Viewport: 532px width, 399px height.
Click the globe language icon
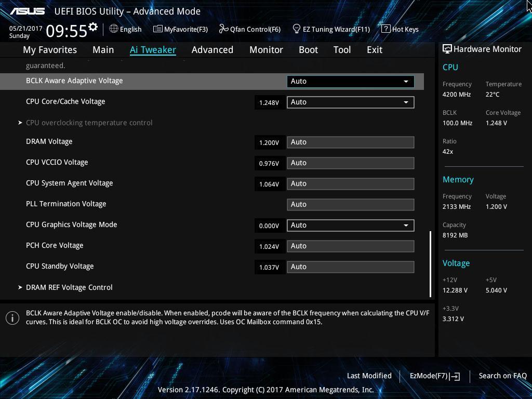114,29
